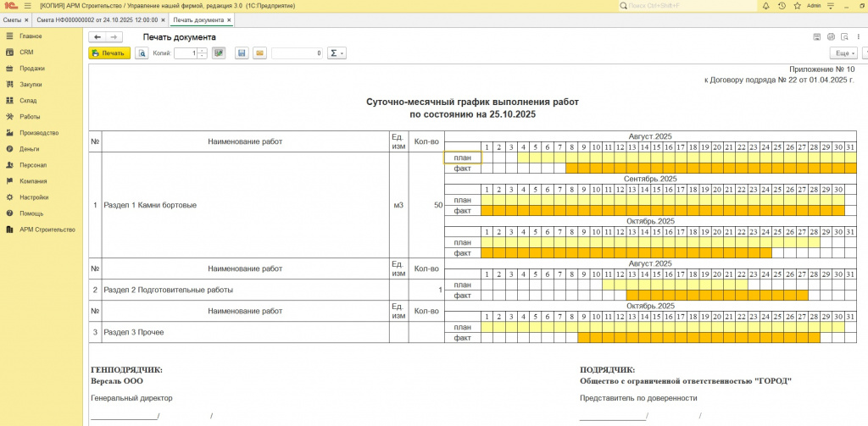
Task: Close the Печать документа tab
Action: point(230,19)
